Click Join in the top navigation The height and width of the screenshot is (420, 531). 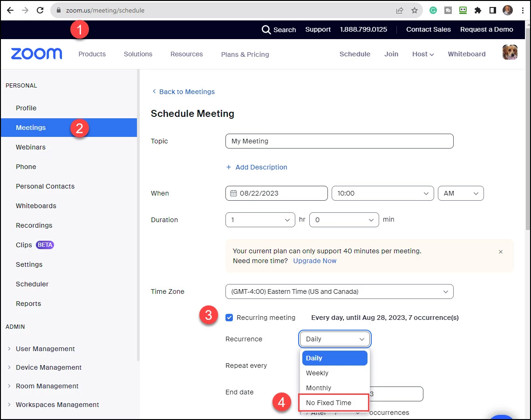[x=391, y=54]
